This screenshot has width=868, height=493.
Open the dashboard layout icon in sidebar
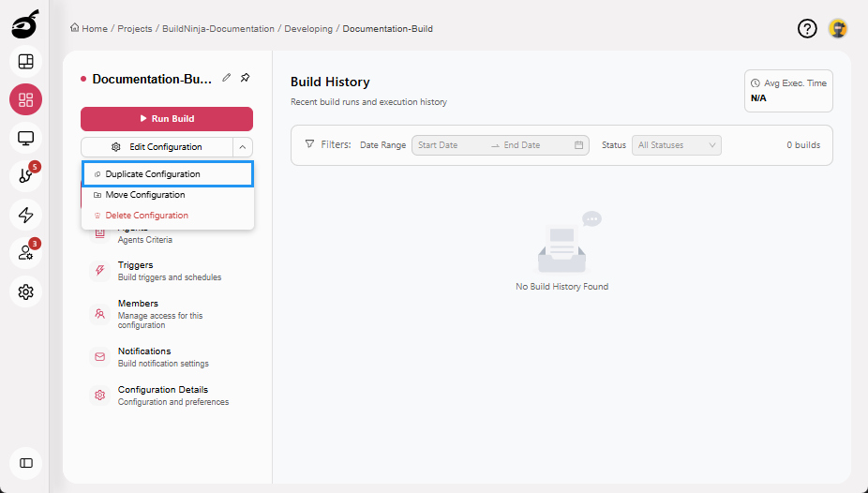click(x=26, y=62)
